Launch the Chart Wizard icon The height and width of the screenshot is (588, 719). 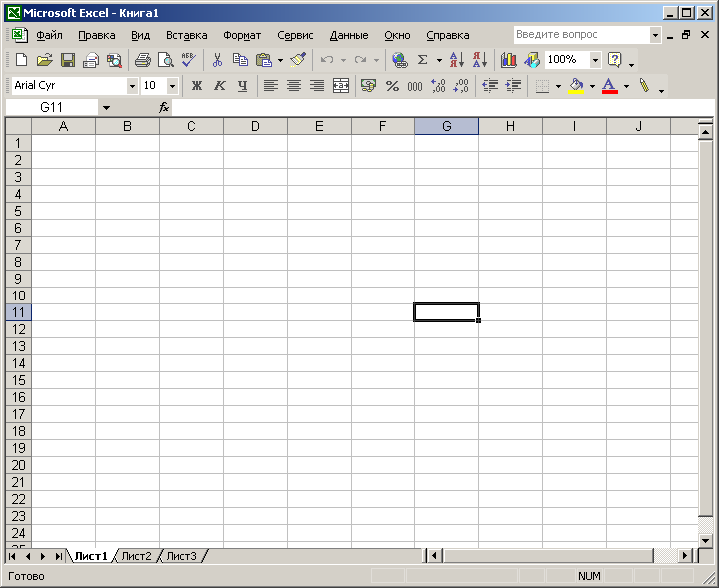click(x=509, y=60)
